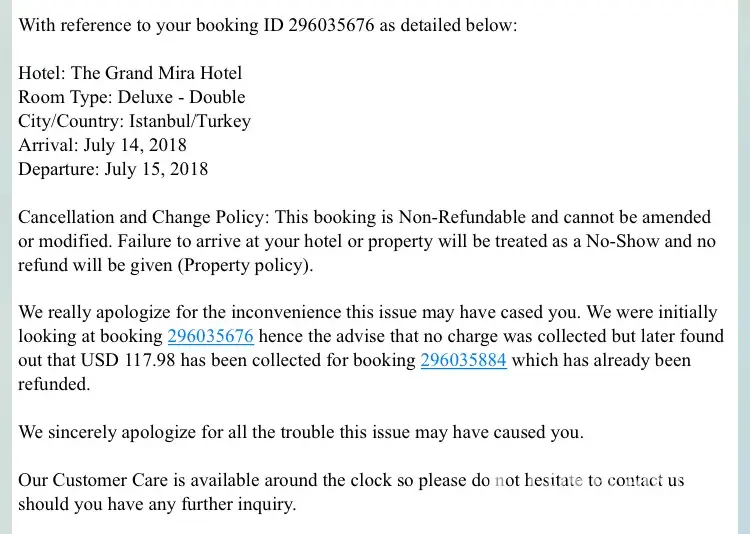Image resolution: width=750 pixels, height=534 pixels.
Task: Click the 'City/Country: Istanbul/Turkey' line
Action: coord(134,121)
